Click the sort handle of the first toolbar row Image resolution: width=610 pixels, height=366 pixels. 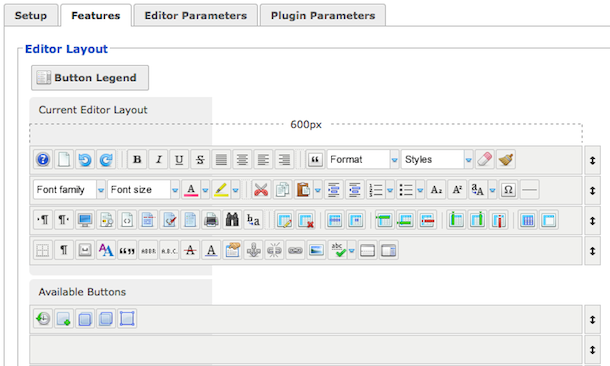point(592,160)
